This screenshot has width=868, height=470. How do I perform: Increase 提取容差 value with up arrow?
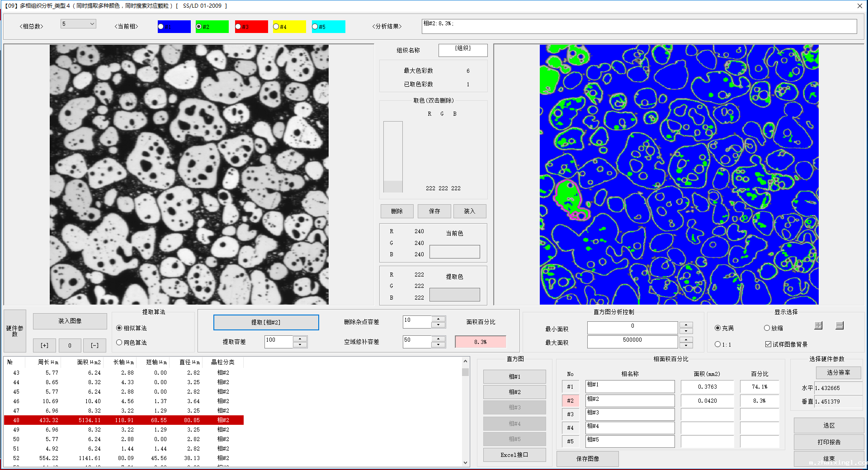point(300,338)
